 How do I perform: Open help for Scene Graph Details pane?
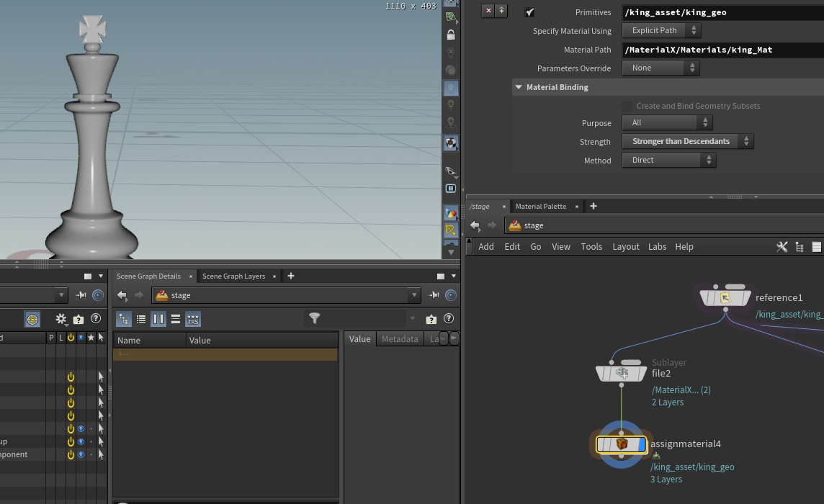(x=449, y=318)
